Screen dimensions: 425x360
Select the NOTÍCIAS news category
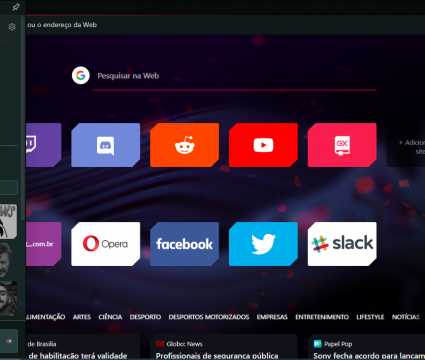pyautogui.click(x=406, y=317)
